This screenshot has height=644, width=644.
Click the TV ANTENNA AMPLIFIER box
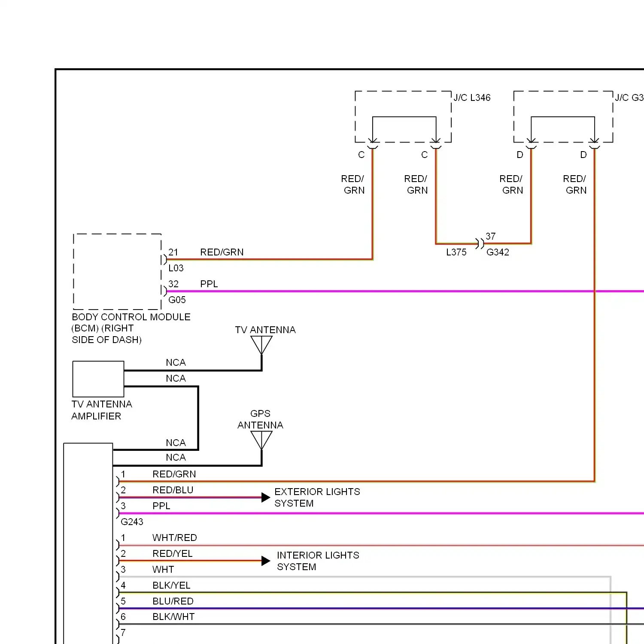tap(98, 379)
